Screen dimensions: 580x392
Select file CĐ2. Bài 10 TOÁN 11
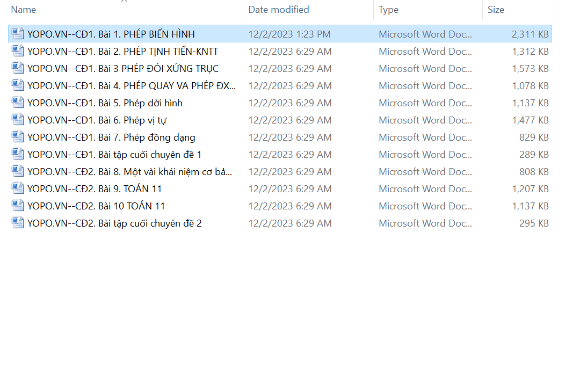pos(96,206)
